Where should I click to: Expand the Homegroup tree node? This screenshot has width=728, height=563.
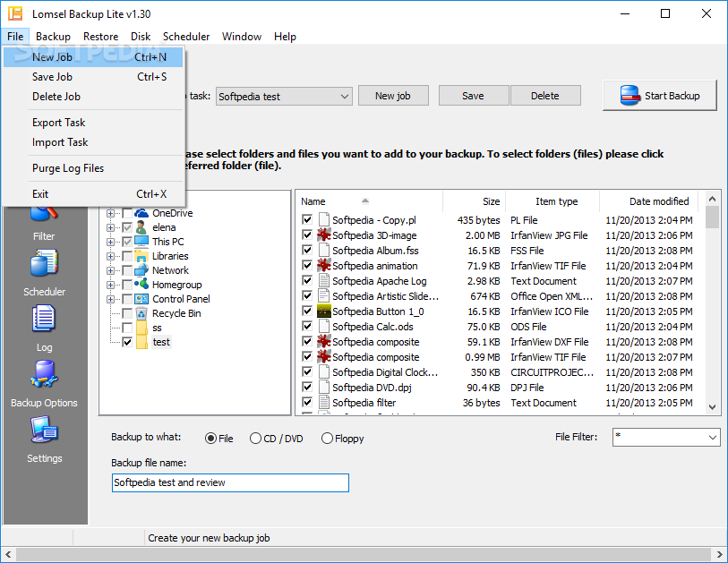coord(110,285)
